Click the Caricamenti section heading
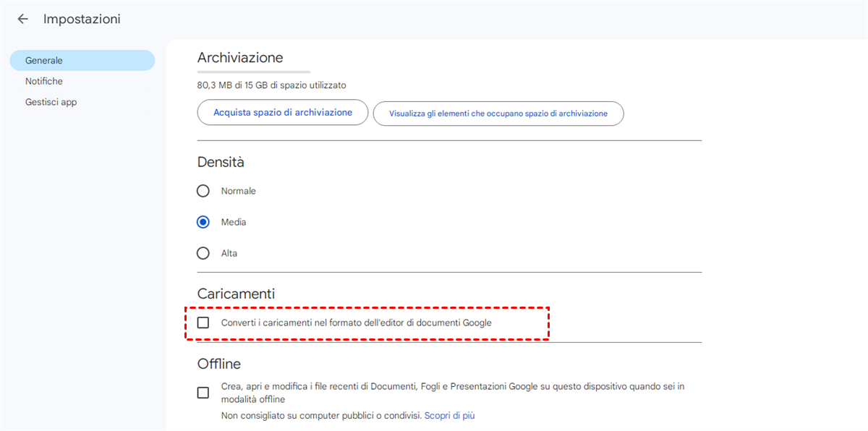This screenshot has width=868, height=431. 236,294
